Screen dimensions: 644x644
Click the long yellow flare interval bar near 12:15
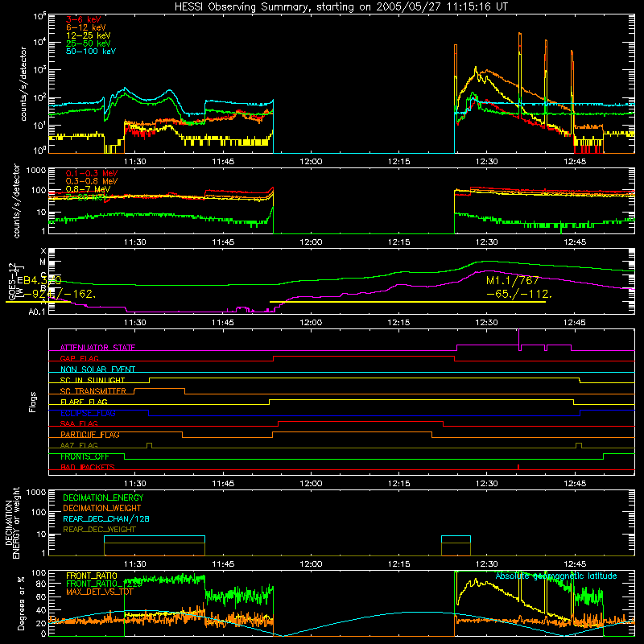[407, 302]
